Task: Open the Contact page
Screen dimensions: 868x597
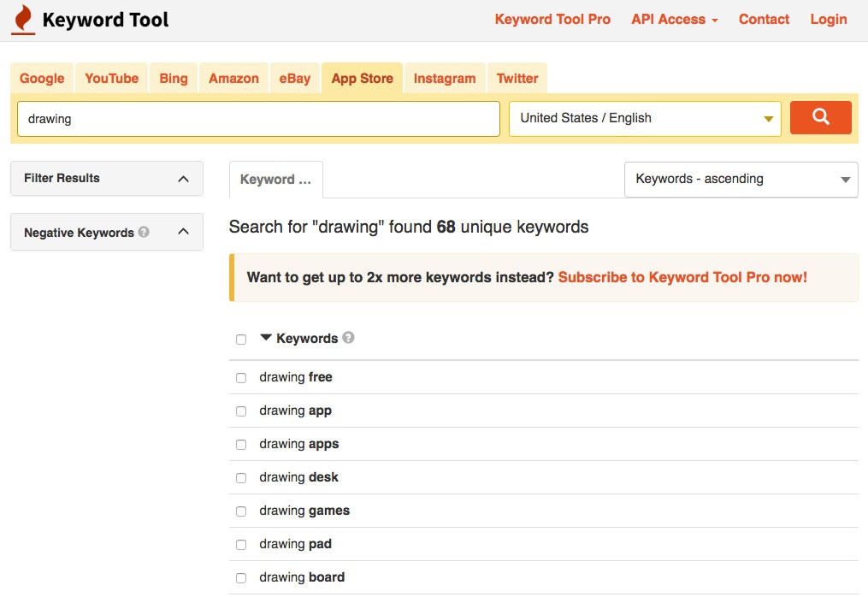Action: 764,19
